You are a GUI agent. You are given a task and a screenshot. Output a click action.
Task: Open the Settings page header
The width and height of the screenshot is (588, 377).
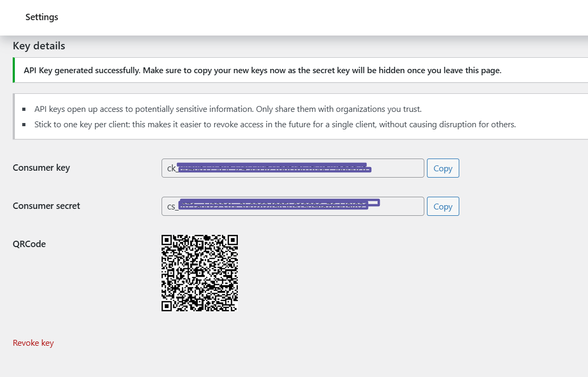tap(41, 17)
